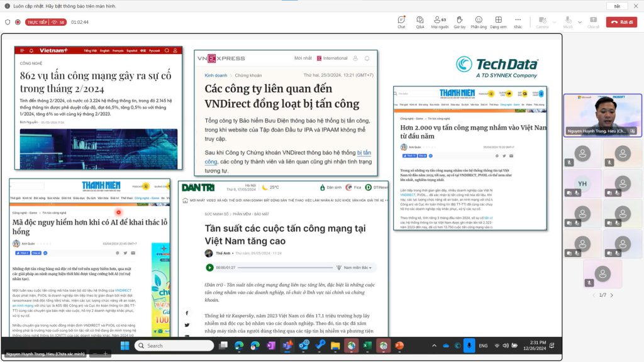Click the VnExpress notification bell icon
This screenshot has height=362, width=644.
tap(367, 58)
